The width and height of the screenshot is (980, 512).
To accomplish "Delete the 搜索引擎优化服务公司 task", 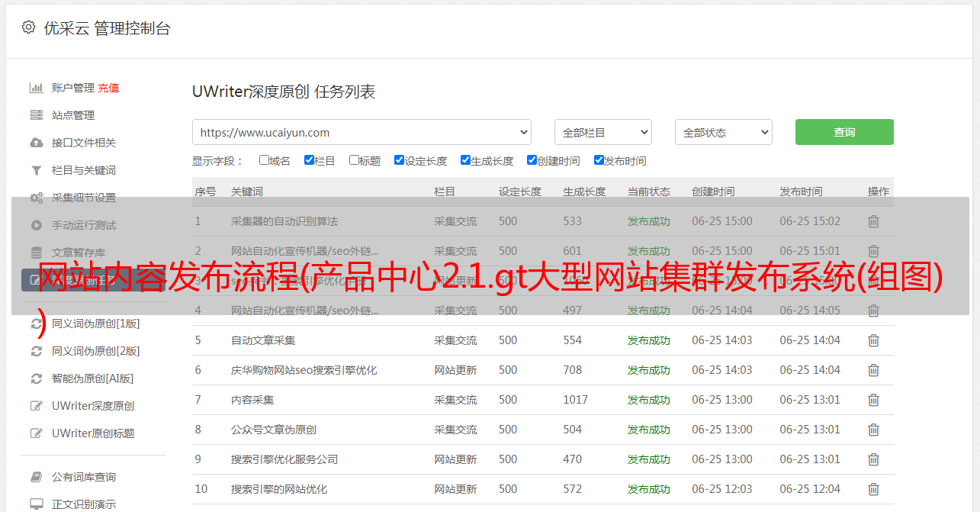I will [x=874, y=459].
